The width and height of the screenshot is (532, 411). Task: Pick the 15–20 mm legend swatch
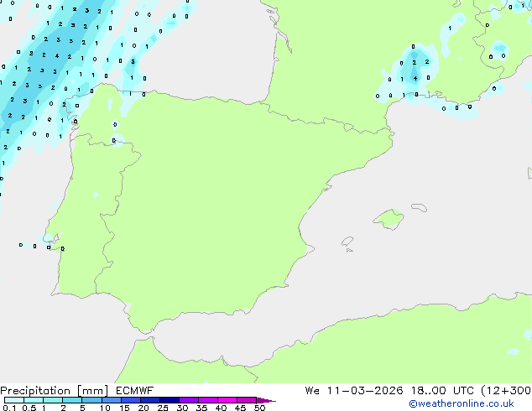click(x=131, y=400)
